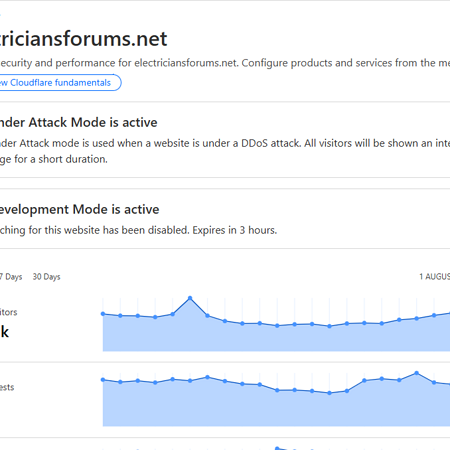Select the 7 Days time range

[x=11, y=277]
